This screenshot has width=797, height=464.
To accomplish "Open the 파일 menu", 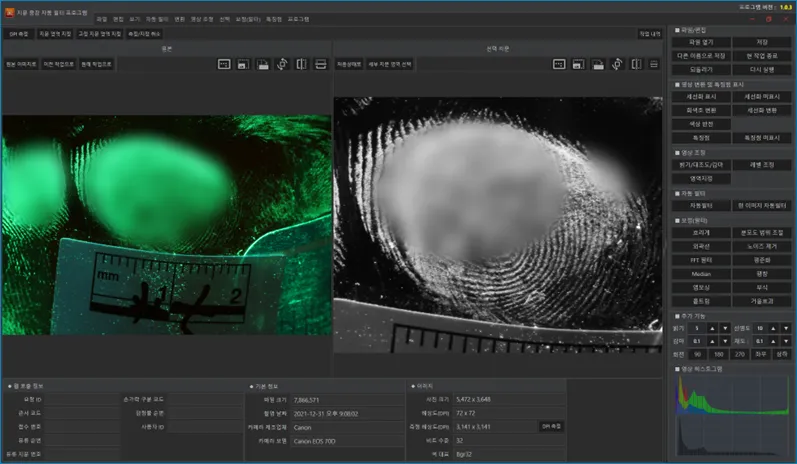I will click(102, 19).
